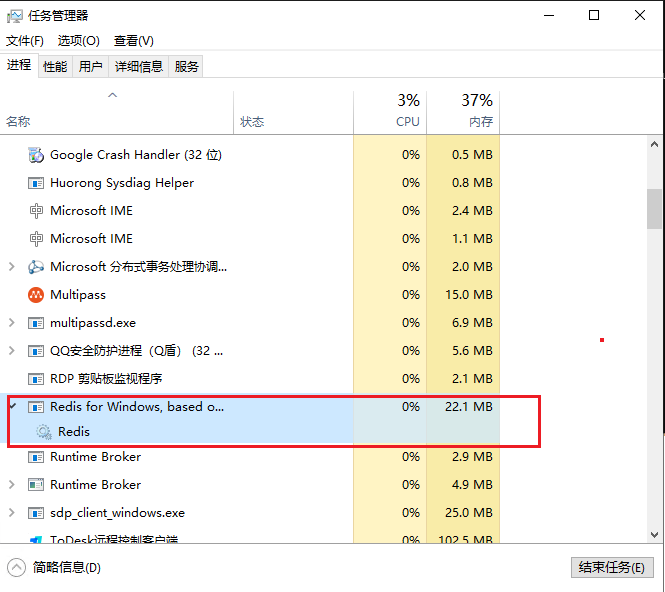Click the 22.1 MB memory value
Viewport: 665px width, 592px height.
469,407
